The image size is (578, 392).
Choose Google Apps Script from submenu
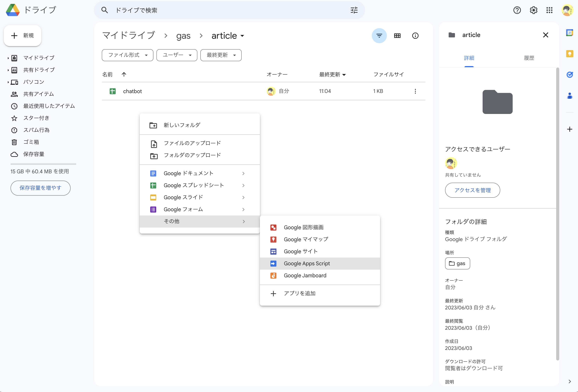tap(320, 263)
